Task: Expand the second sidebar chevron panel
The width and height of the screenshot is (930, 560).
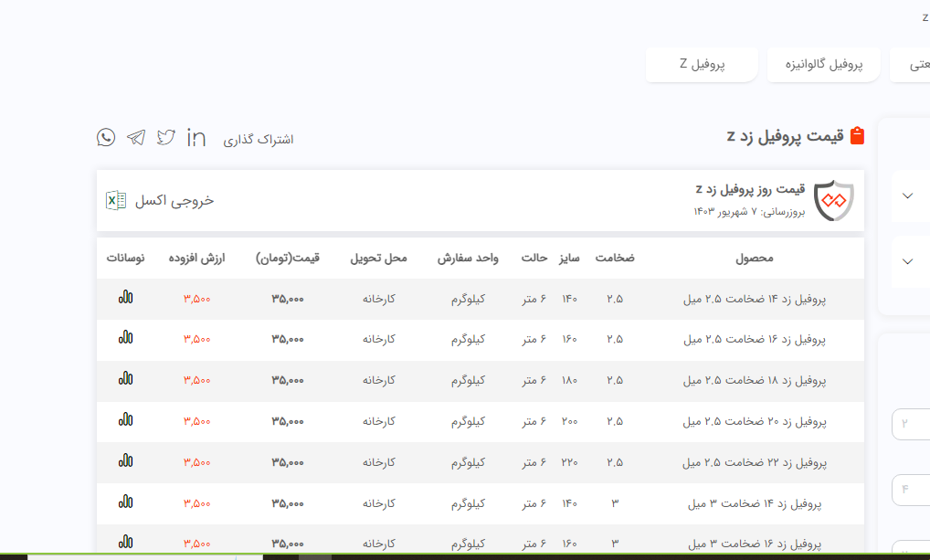Action: 907,261
